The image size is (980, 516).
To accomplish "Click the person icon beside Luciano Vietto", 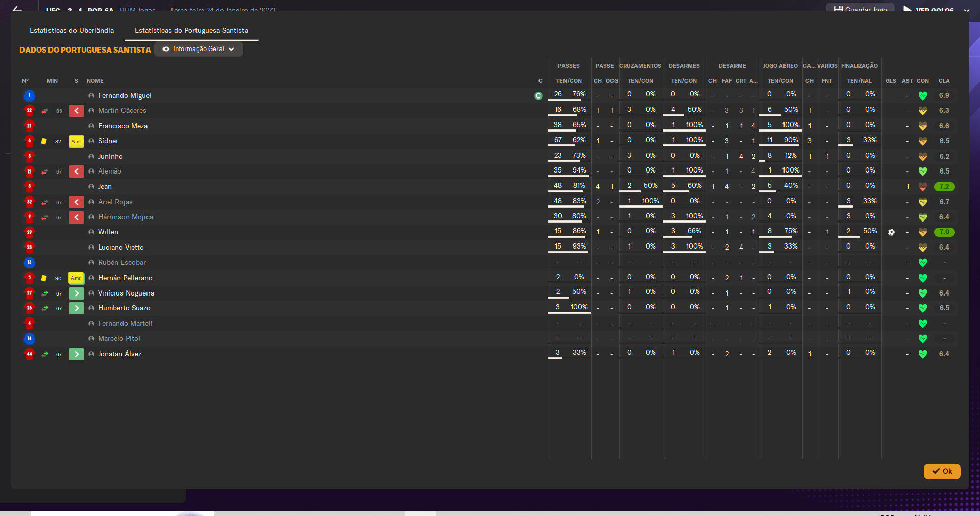I will point(91,248).
